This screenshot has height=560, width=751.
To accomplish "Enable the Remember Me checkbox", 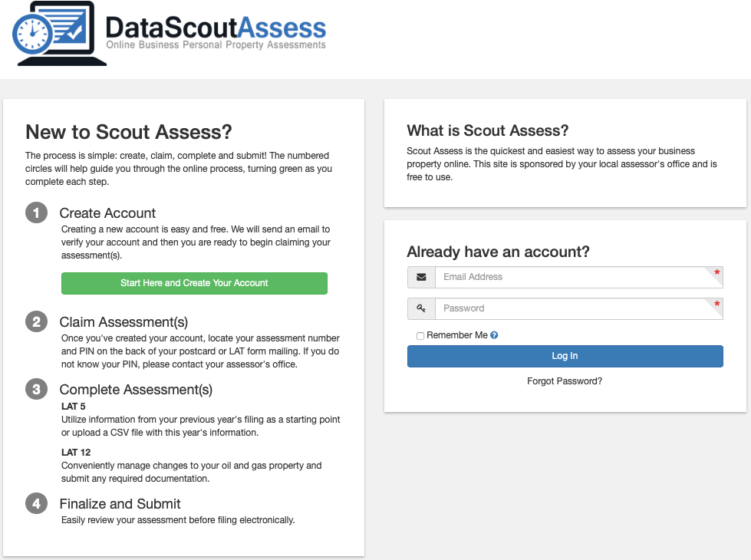I will (420, 336).
